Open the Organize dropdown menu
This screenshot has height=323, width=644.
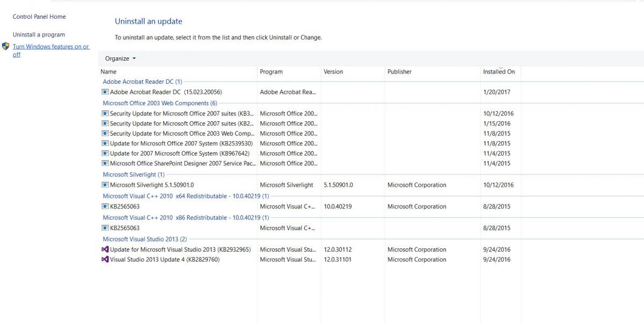[x=120, y=58]
